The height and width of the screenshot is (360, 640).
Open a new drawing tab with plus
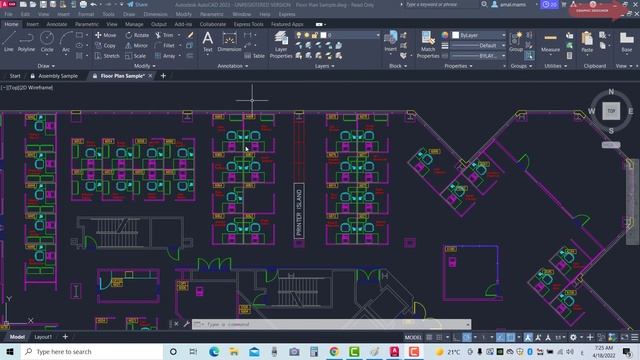tap(163, 76)
